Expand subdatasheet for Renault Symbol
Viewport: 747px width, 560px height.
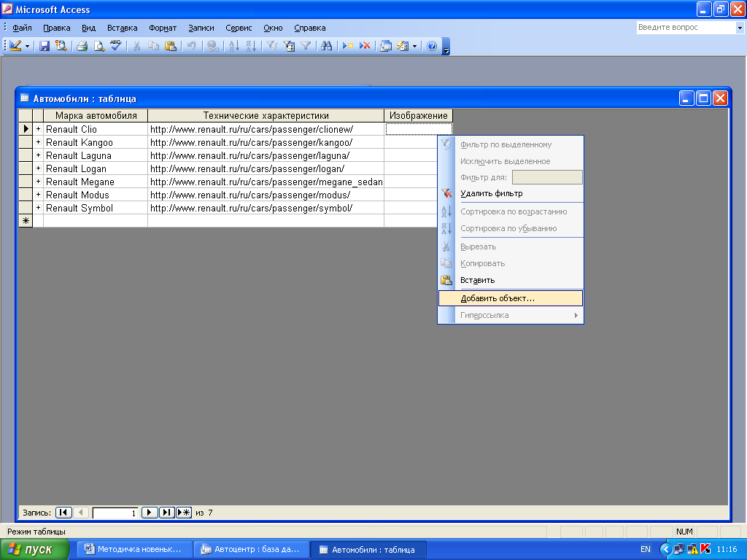38,208
